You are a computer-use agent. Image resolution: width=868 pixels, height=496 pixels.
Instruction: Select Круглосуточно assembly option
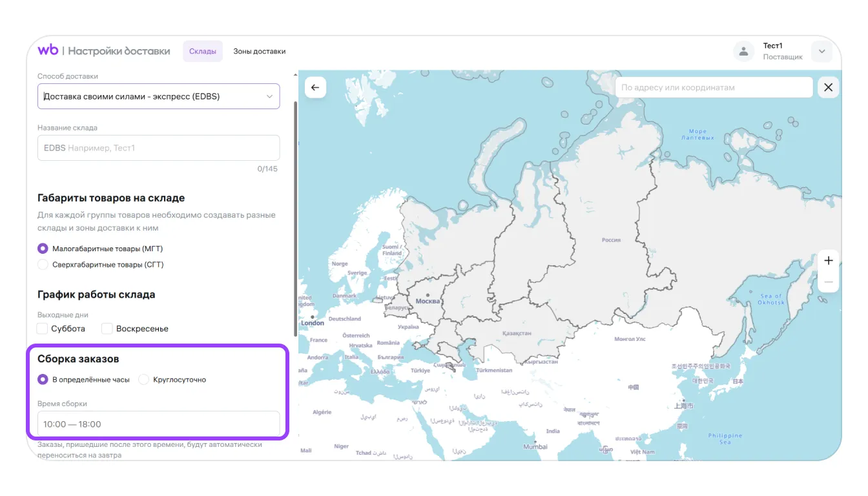[x=144, y=380]
